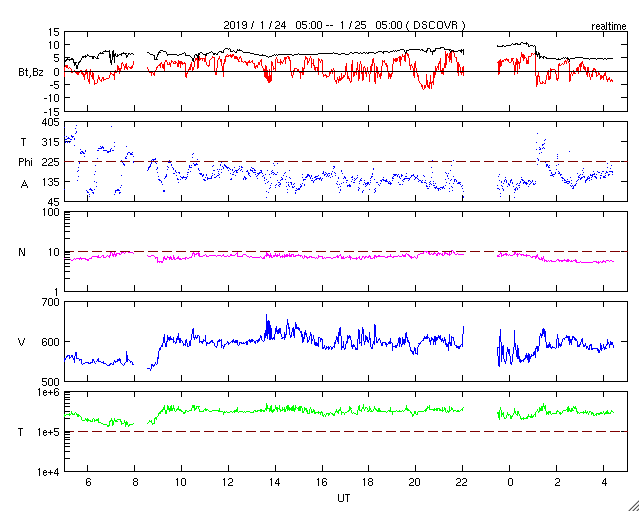Click the "T" label of the temperature panel

click(20, 432)
